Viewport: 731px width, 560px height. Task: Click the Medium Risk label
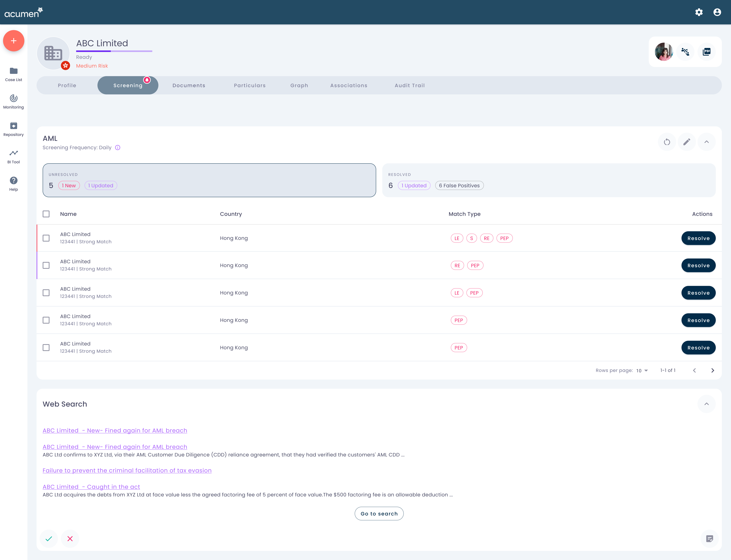click(x=92, y=66)
